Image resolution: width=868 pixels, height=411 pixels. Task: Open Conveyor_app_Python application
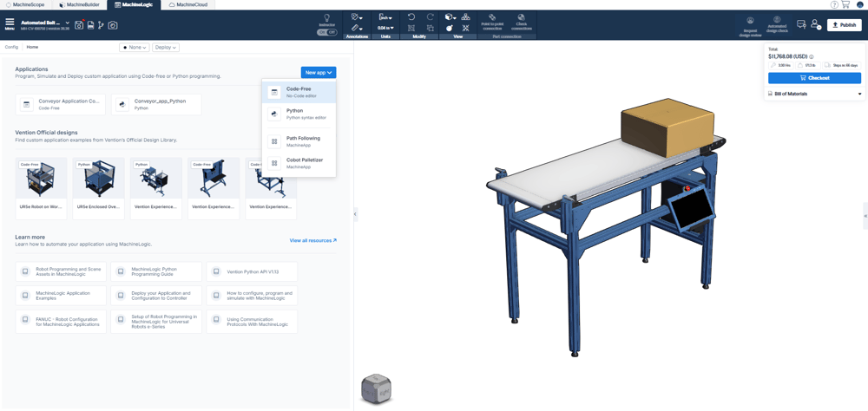pyautogui.click(x=156, y=105)
